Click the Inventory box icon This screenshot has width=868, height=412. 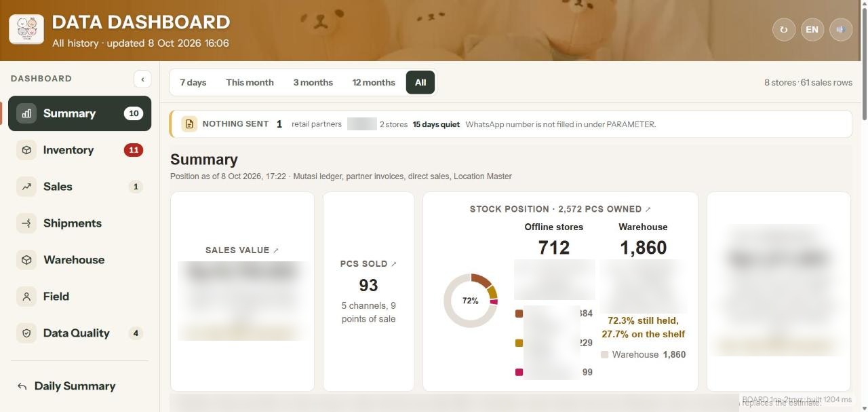point(26,150)
